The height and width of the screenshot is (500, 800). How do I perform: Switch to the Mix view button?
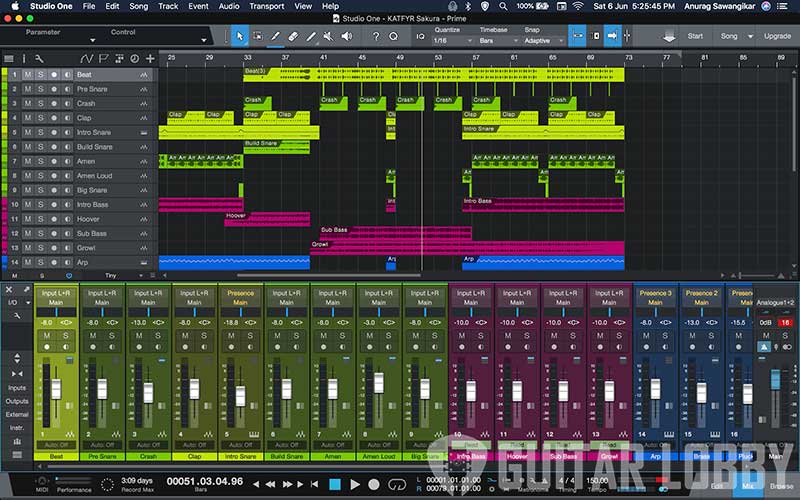747,486
